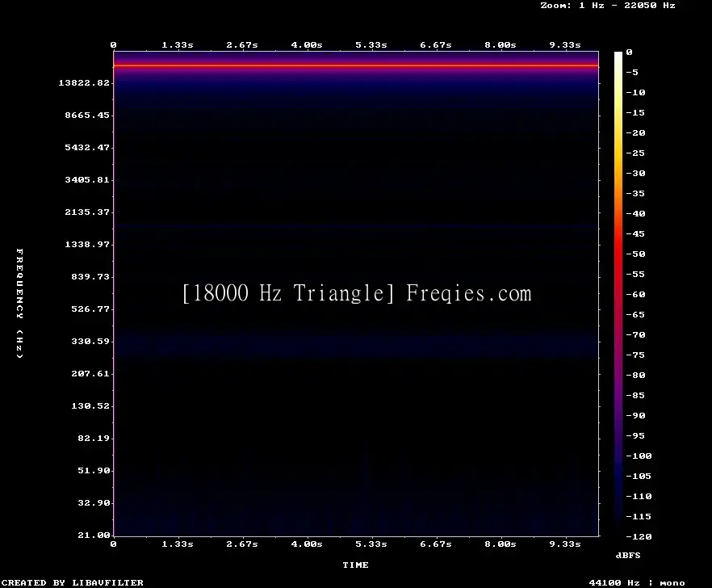The image size is (712, 588).
Task: Click the 'FREQUENCY (Hz)' axis title
Action: (19, 303)
